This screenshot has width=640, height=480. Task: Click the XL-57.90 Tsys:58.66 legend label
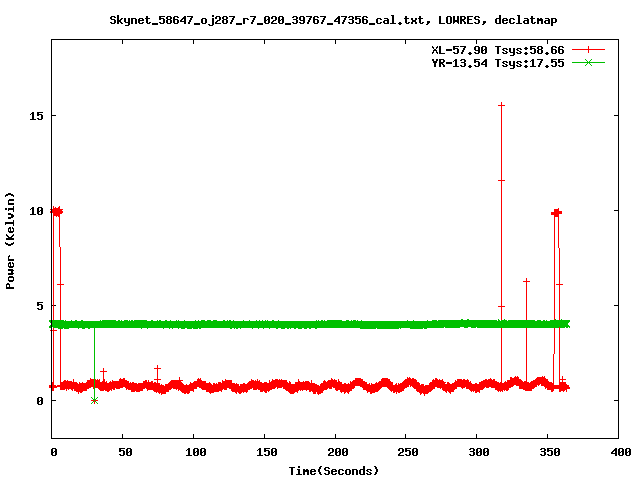498,50
